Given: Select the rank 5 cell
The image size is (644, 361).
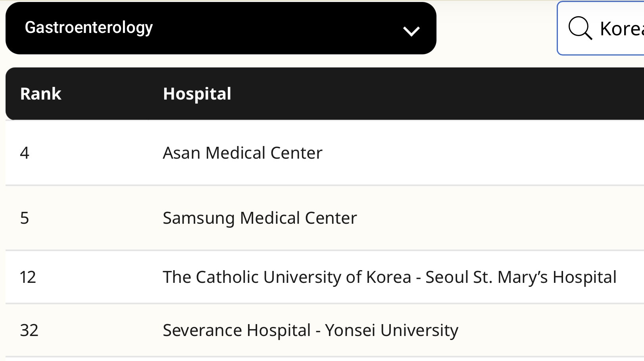Looking at the screenshot, I should [x=25, y=218].
